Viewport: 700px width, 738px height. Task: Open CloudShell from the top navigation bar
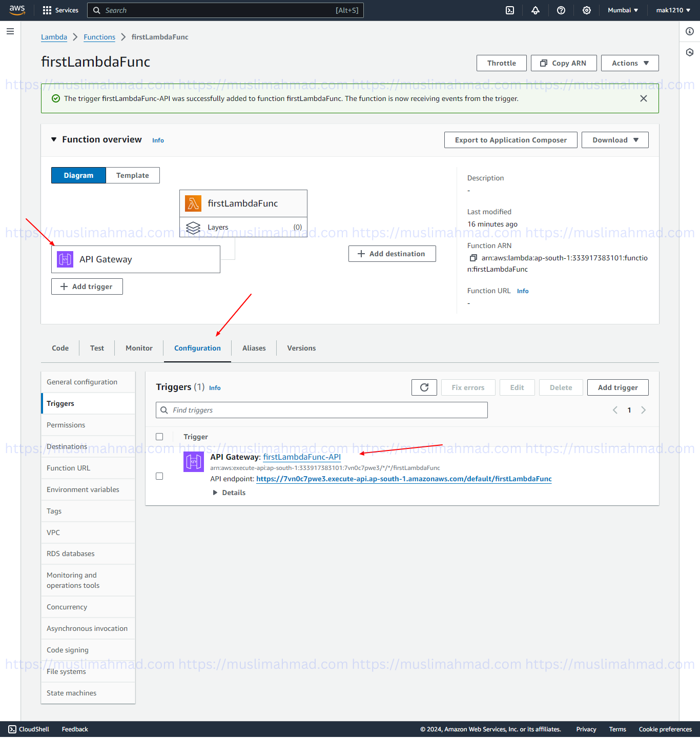coord(509,10)
